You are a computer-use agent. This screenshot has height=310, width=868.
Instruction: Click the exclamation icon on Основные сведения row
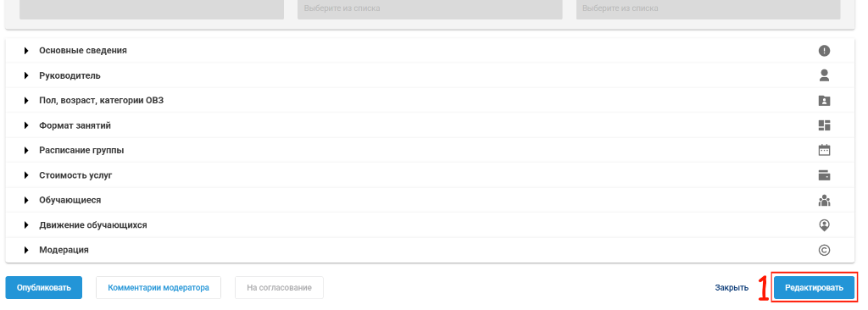824,50
